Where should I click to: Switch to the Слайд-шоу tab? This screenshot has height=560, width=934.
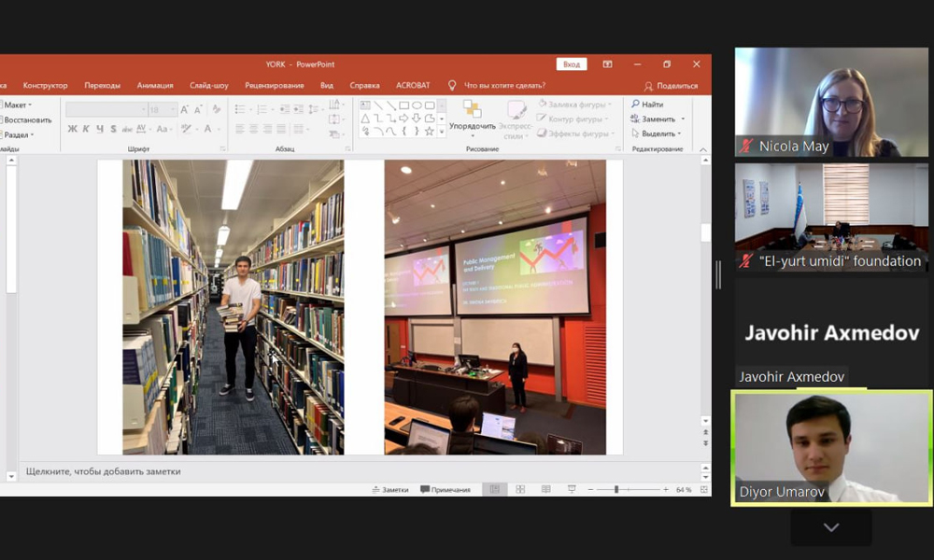tap(208, 85)
